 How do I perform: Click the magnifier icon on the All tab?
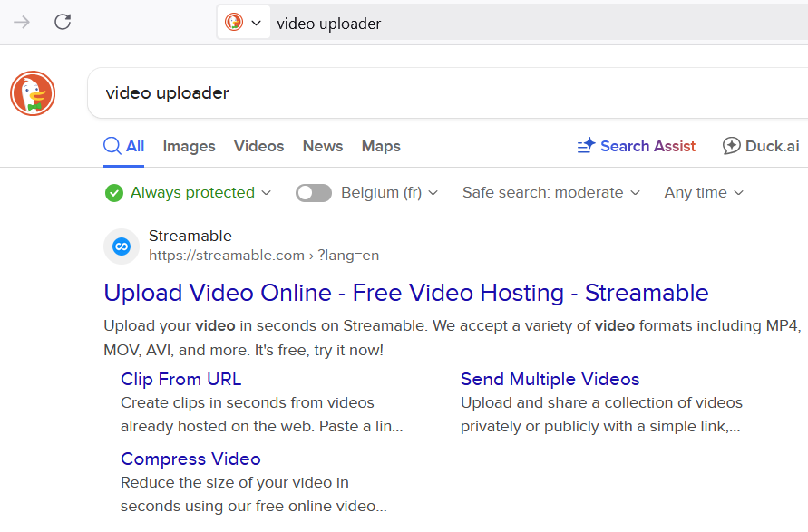pyautogui.click(x=112, y=146)
